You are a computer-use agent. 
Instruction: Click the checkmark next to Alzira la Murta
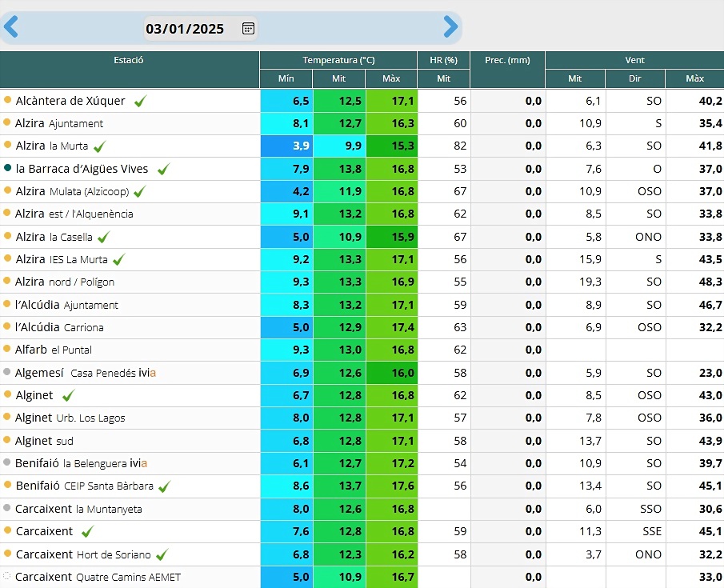pos(100,146)
